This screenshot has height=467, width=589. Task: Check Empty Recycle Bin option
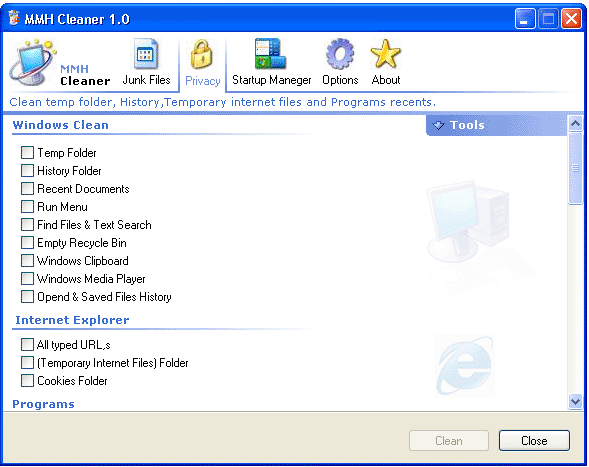(27, 243)
